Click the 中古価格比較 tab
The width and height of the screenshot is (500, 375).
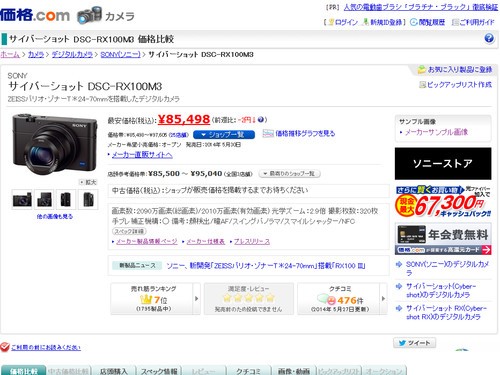coord(68,370)
